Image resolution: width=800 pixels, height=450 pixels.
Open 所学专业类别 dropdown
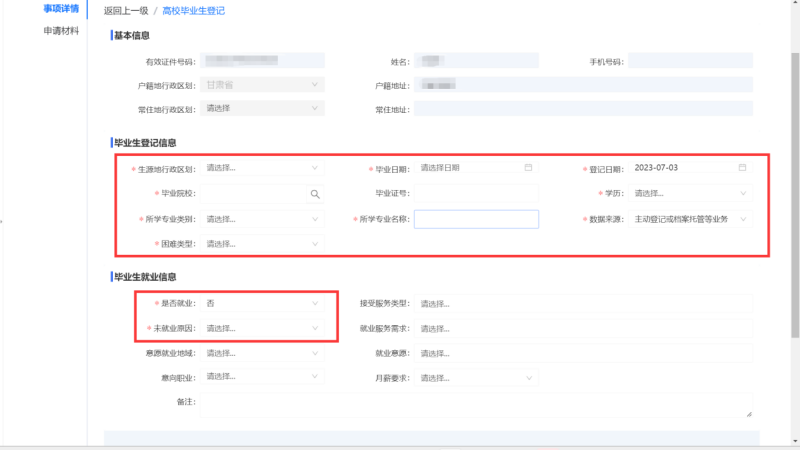click(262, 219)
